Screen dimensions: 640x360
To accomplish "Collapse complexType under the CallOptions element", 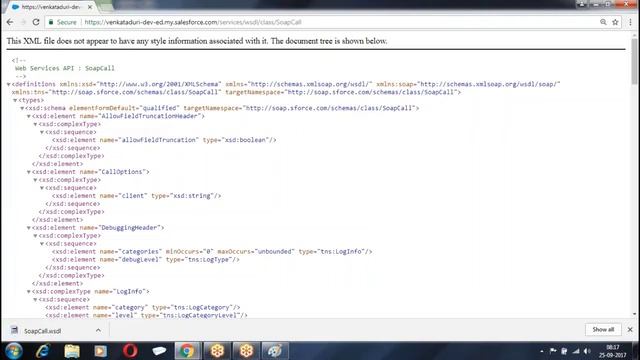I will tap(36, 180).
